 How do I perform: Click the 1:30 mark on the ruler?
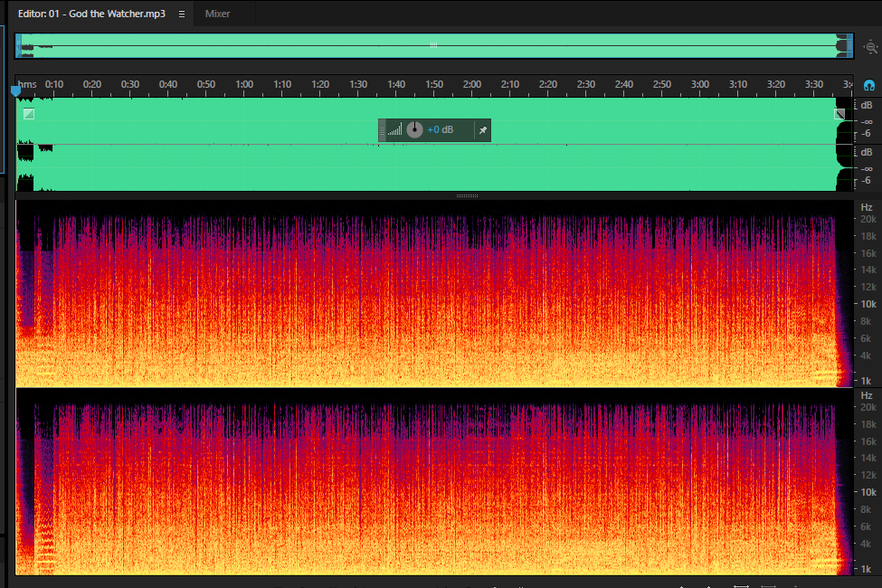358,84
